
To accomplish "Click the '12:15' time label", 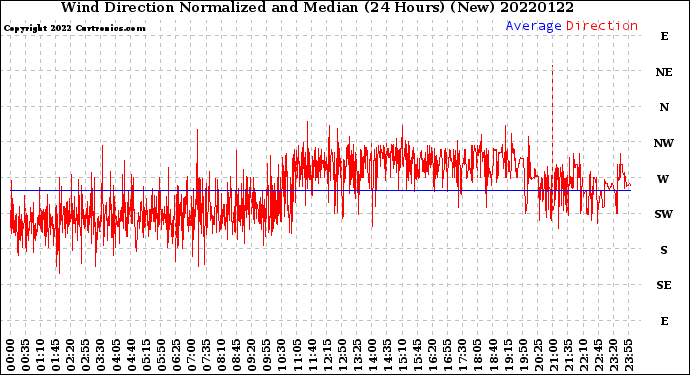I will click(x=327, y=356).
